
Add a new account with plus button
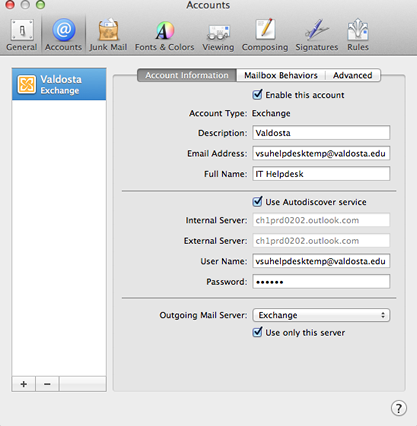point(24,384)
